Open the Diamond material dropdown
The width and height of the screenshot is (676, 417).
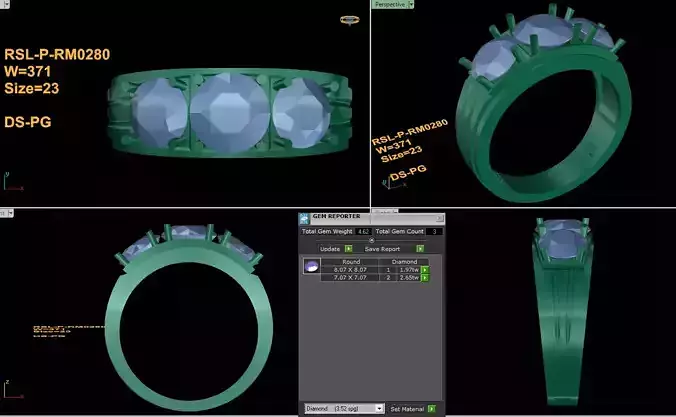(379, 408)
